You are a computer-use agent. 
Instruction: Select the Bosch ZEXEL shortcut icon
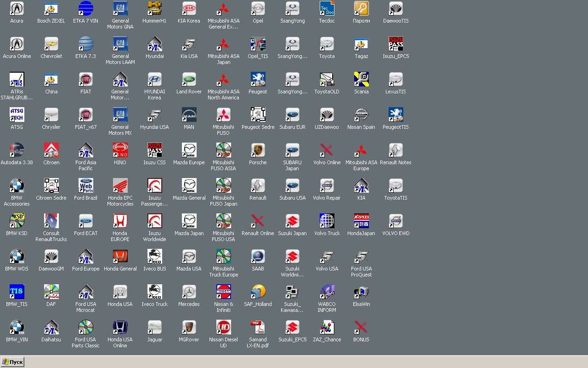coord(51,8)
